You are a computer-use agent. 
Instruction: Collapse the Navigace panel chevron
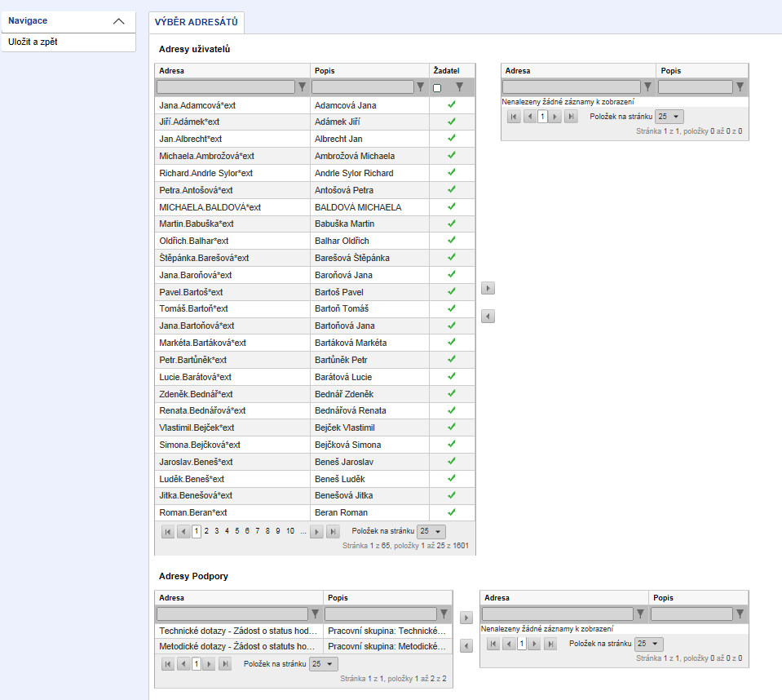click(119, 21)
